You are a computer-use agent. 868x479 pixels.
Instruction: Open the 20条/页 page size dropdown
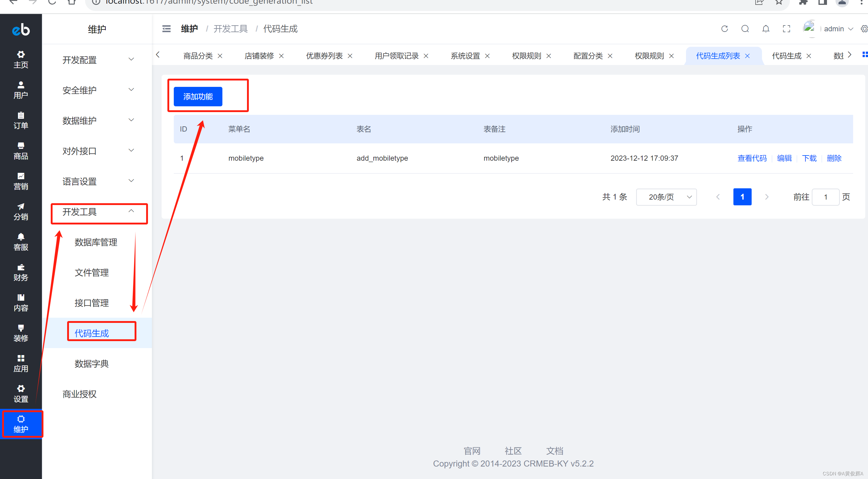click(x=666, y=197)
